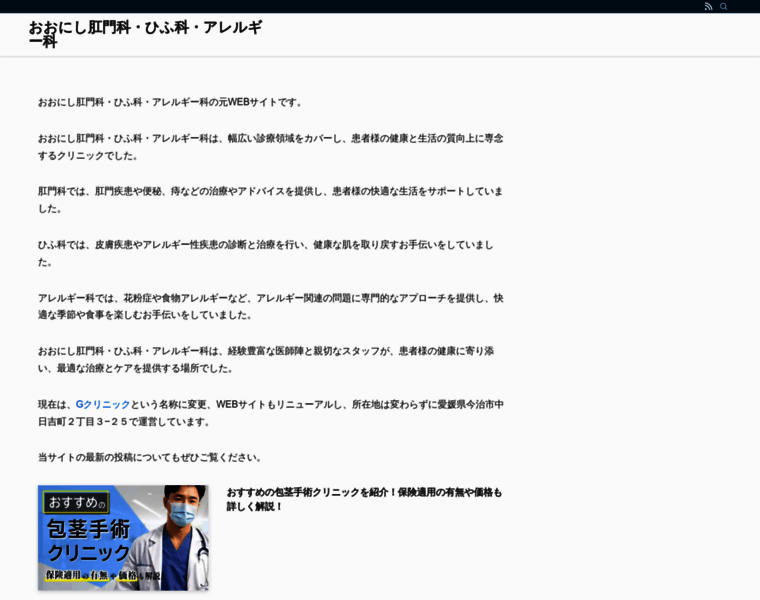
Task: Open post おすすめの包茎手術クリニックを紹介 title
Action: (364, 499)
